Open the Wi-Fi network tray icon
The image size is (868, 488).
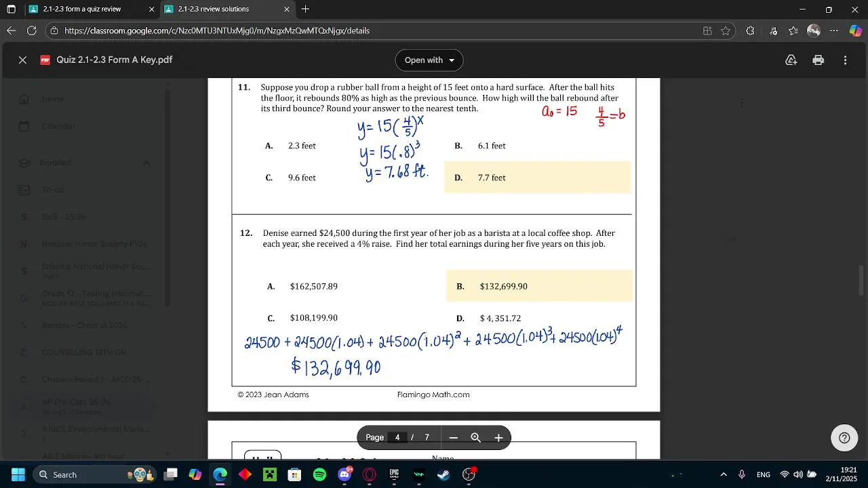pos(785,474)
